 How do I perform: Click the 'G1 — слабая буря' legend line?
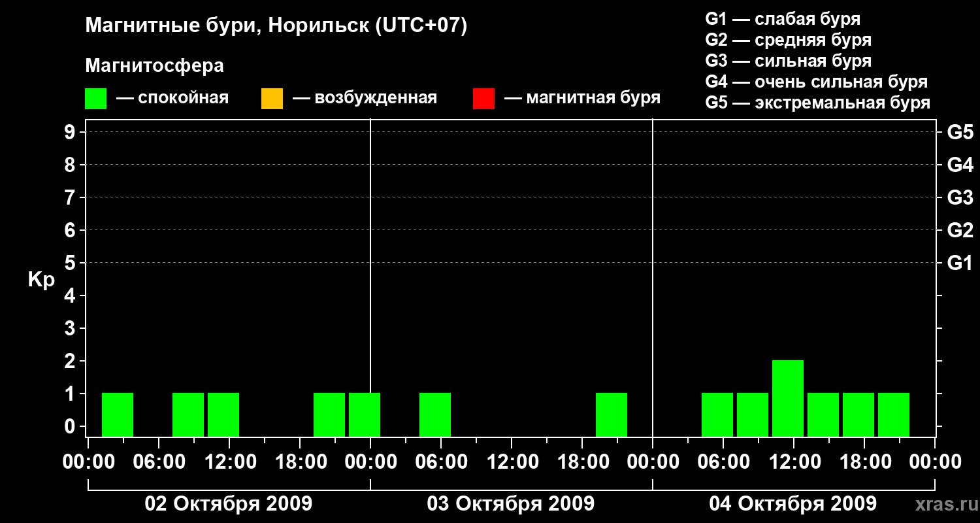pos(783,19)
